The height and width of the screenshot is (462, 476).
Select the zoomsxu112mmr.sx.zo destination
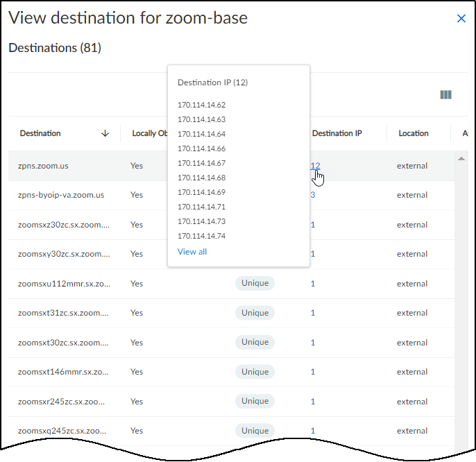click(64, 284)
